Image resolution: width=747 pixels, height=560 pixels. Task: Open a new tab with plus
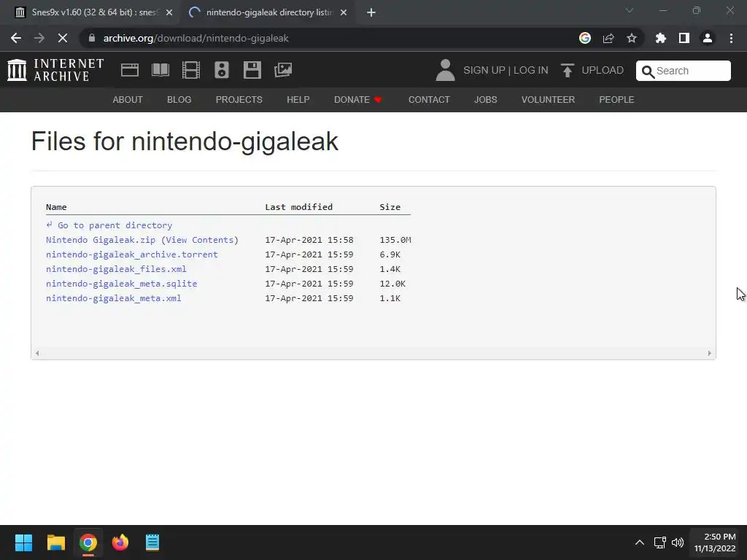coord(371,12)
